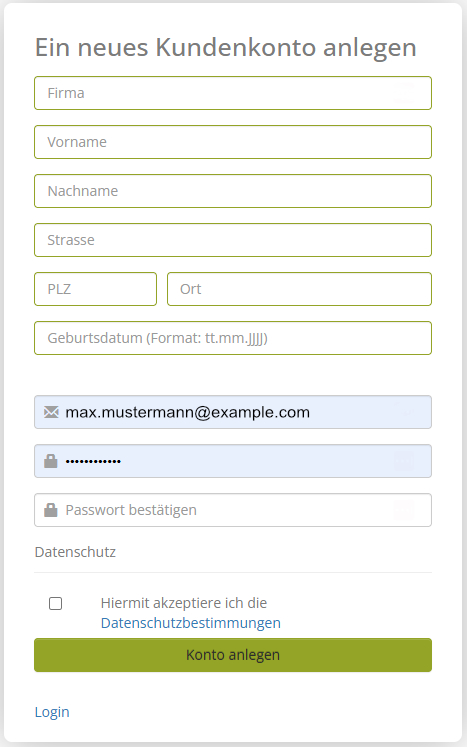Click the 'Ein neues Kundenkonto anlegen' title
This screenshot has height=747, width=467.
[x=226, y=48]
